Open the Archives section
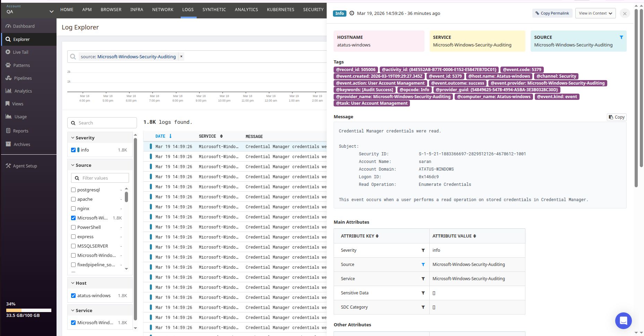 [22, 144]
